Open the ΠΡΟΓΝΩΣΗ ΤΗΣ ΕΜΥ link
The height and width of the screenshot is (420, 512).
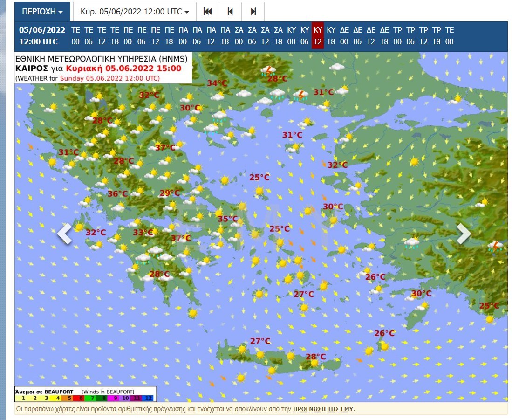click(x=323, y=409)
